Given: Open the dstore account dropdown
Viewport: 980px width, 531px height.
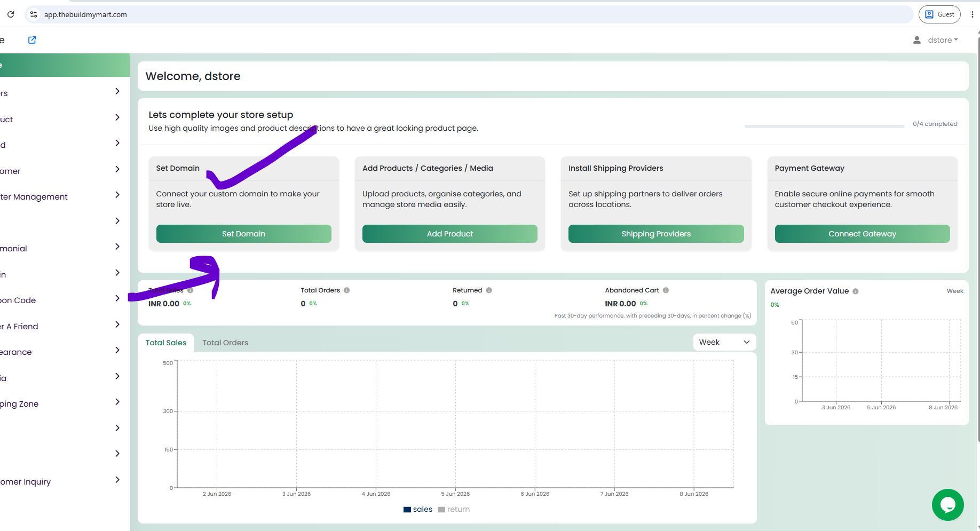Looking at the screenshot, I should 943,40.
